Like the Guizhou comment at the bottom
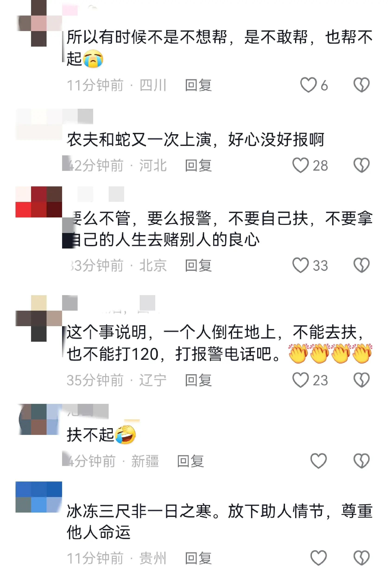The image size is (392, 574). [318, 558]
